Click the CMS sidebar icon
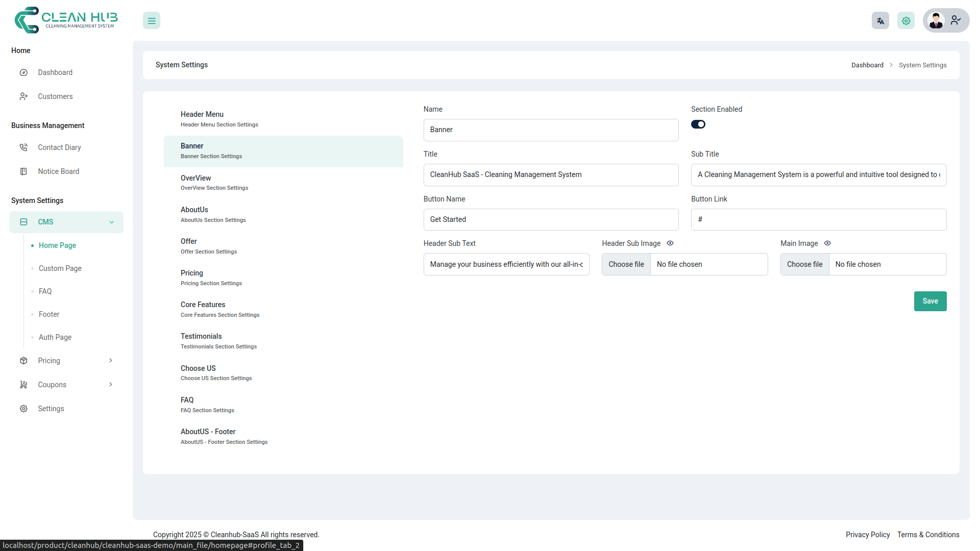Screen dimensions: 980x551 [23, 222]
